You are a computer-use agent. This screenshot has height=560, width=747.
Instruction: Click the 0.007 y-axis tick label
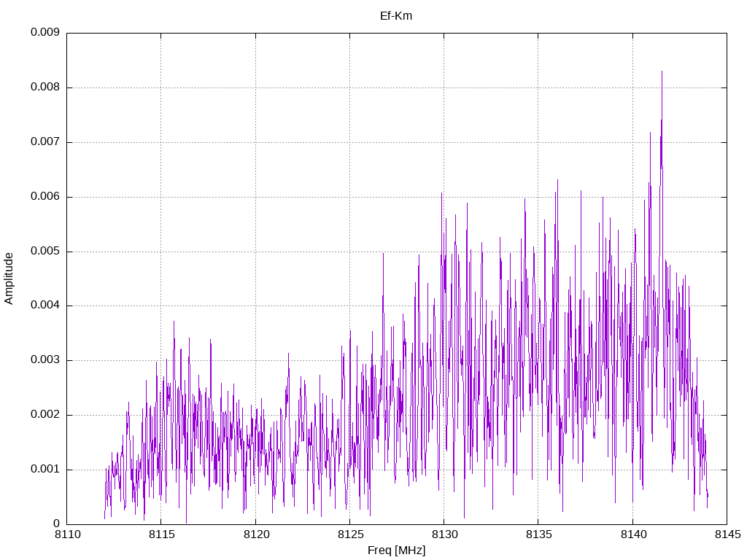pyautogui.click(x=45, y=142)
